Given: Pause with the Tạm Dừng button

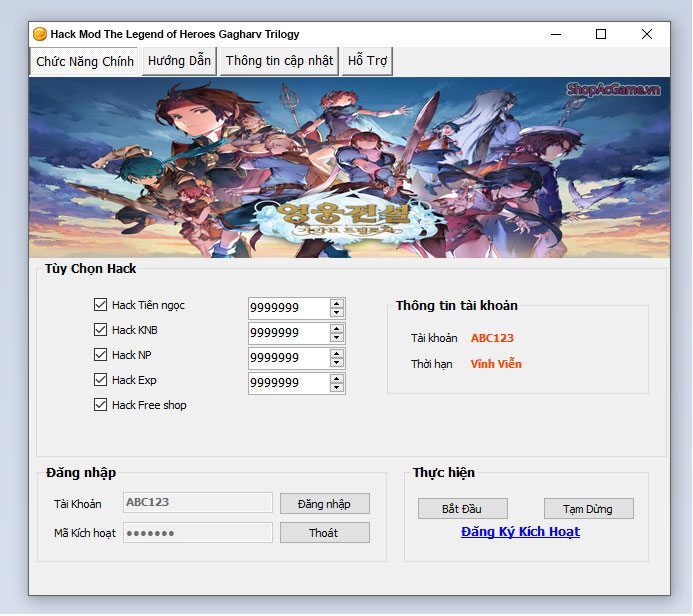Looking at the screenshot, I should click(588, 509).
